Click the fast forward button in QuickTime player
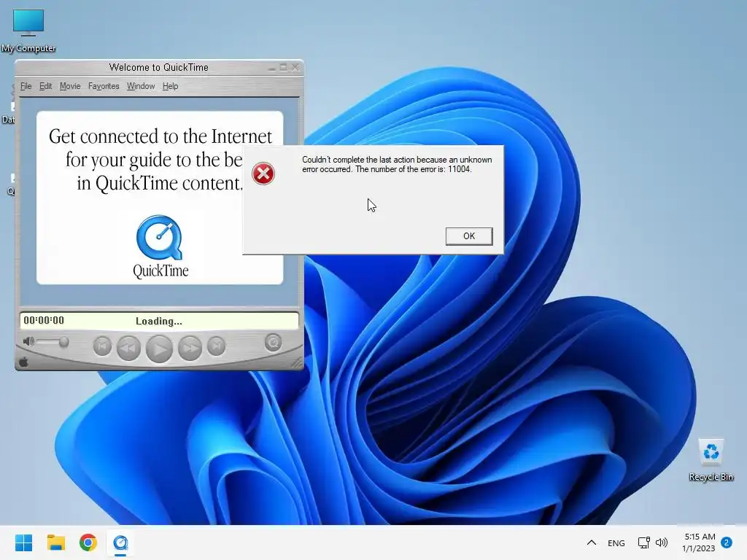The image size is (747, 560). [x=190, y=348]
